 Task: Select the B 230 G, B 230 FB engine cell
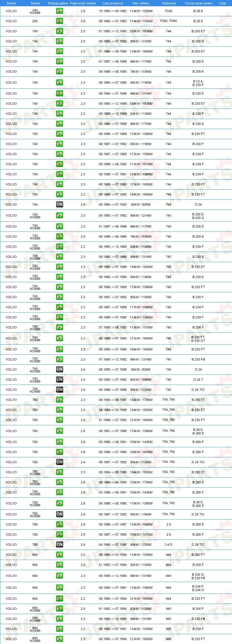click(x=198, y=576)
